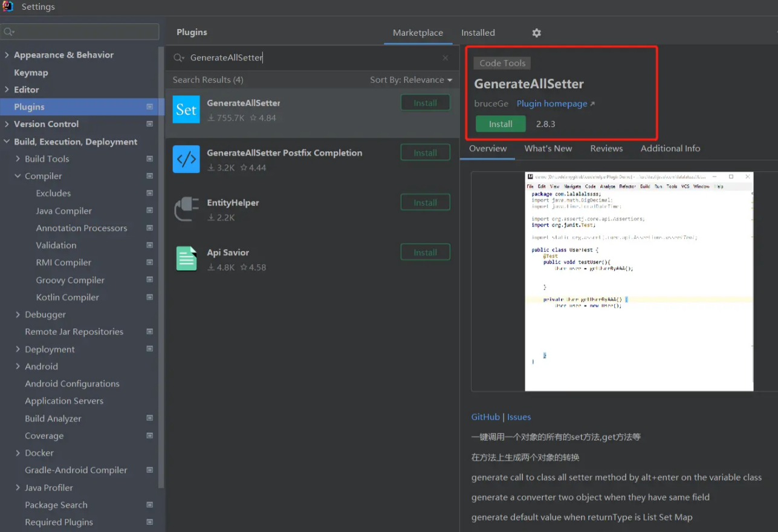Open the Sort By: Relevance dropdown
This screenshot has width=778, height=532.
tap(411, 80)
